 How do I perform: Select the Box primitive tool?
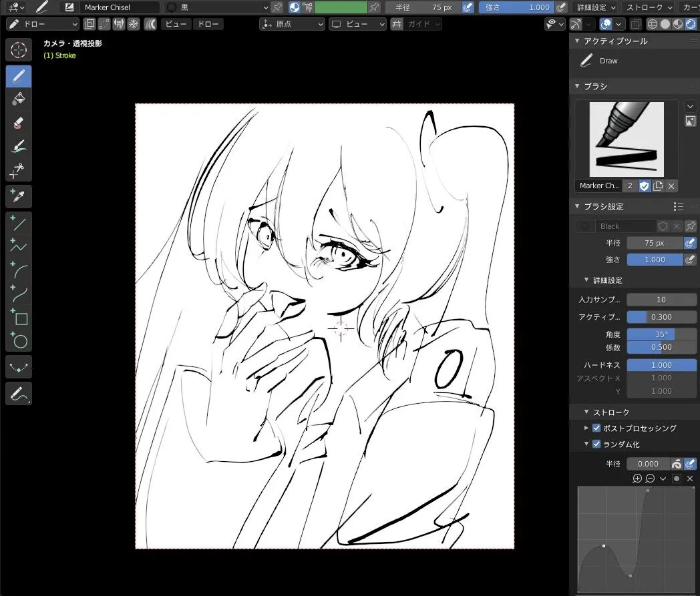(x=18, y=317)
